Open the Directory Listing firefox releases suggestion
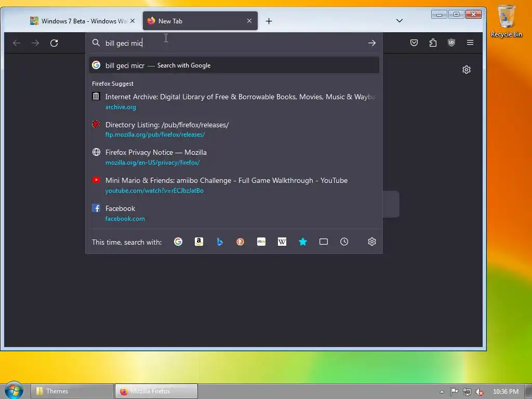The width and height of the screenshot is (532, 399). point(234,129)
